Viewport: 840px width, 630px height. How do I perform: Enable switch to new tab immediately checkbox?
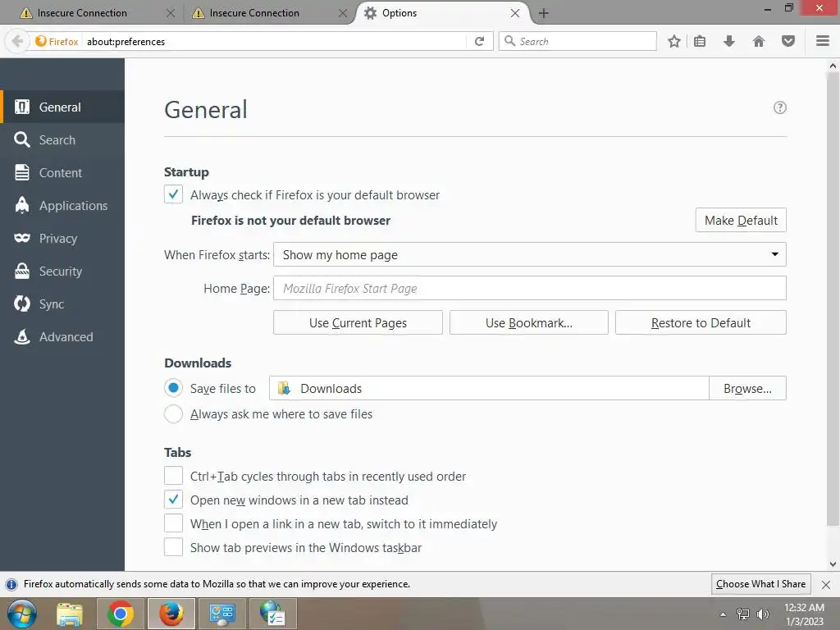(x=173, y=523)
